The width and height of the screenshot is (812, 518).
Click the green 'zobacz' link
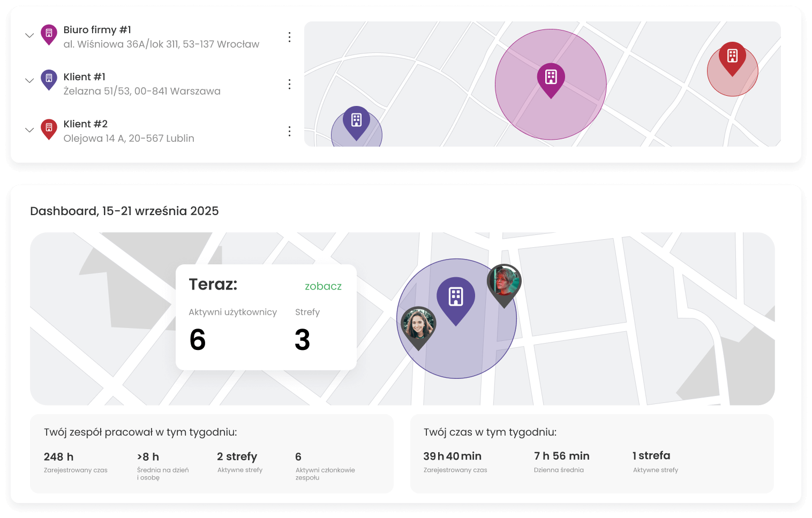point(323,286)
